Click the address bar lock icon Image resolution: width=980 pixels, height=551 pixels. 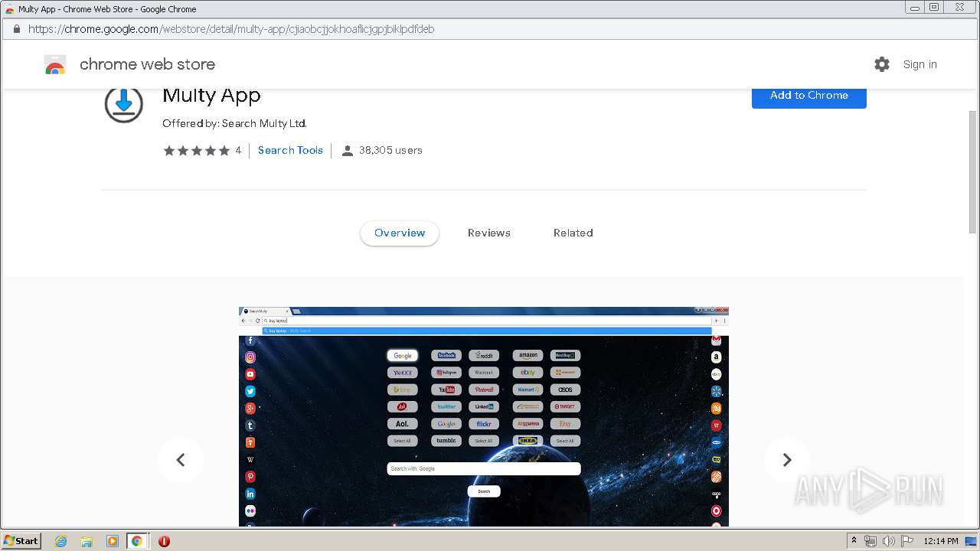(16, 29)
